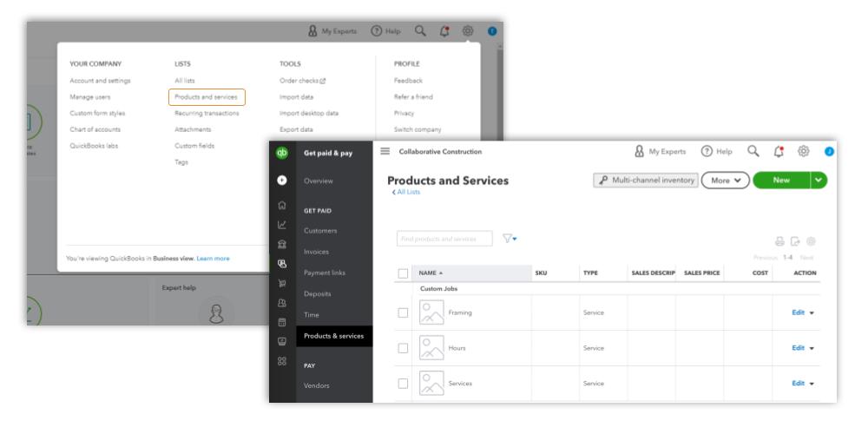Tick the select-all header checkbox

[403, 273]
